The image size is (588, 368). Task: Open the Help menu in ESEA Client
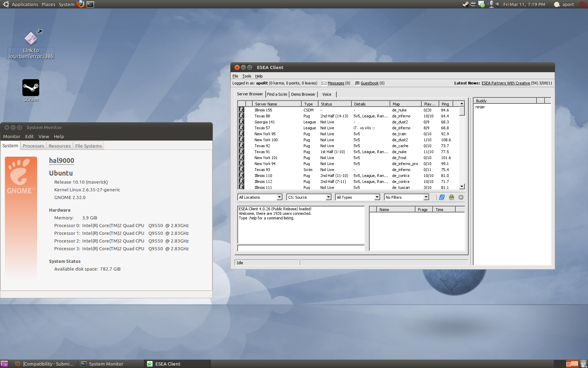tap(259, 76)
